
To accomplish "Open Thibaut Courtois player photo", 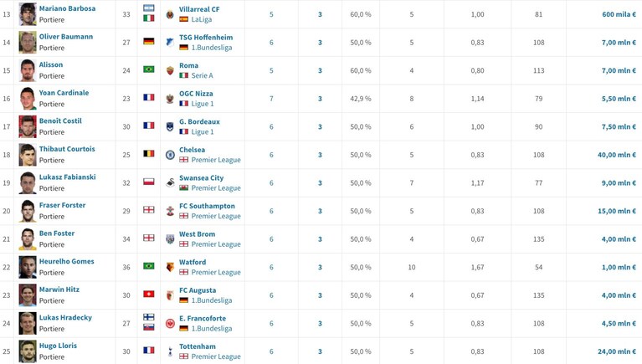I will [x=28, y=155].
